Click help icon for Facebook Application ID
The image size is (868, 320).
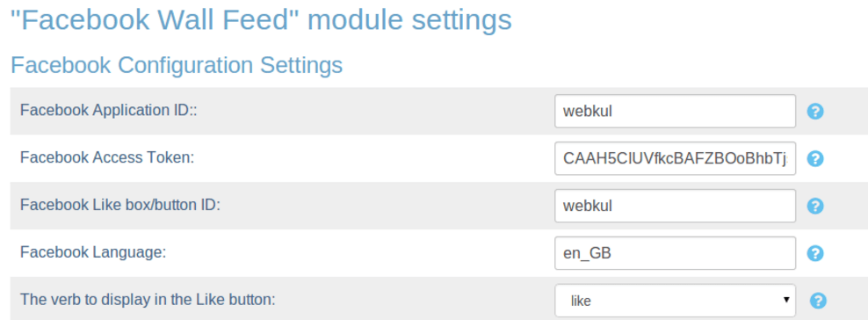click(x=815, y=112)
